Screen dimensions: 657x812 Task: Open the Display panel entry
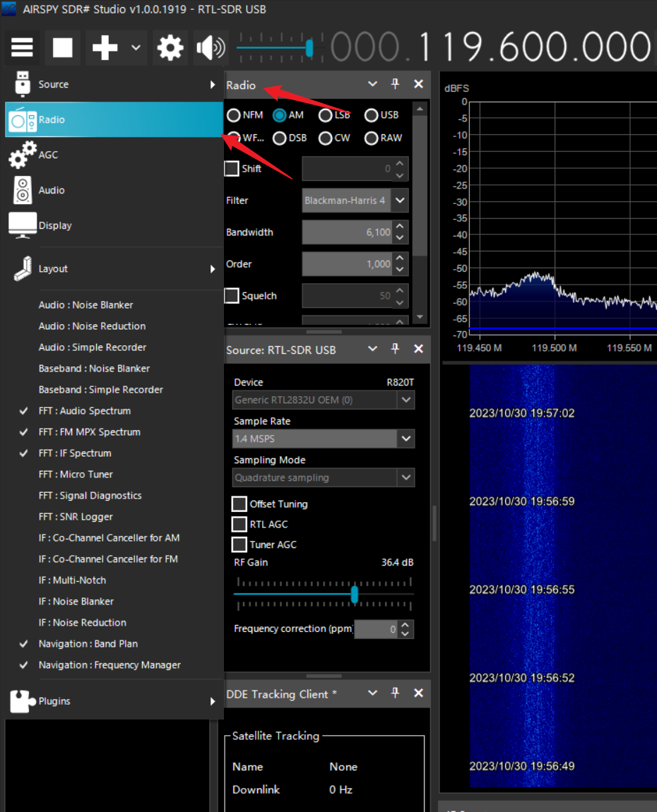click(x=54, y=225)
